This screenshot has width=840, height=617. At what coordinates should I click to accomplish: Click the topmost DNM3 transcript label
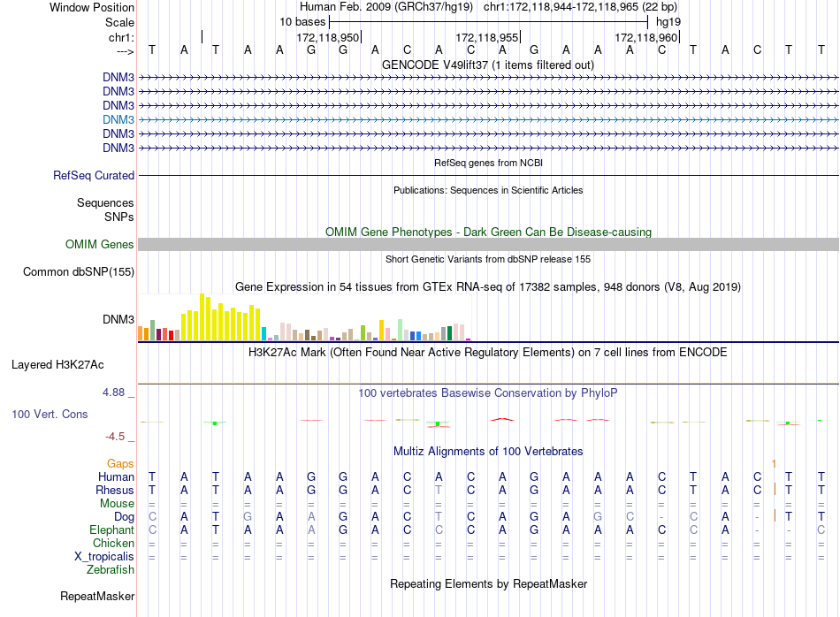pos(118,77)
